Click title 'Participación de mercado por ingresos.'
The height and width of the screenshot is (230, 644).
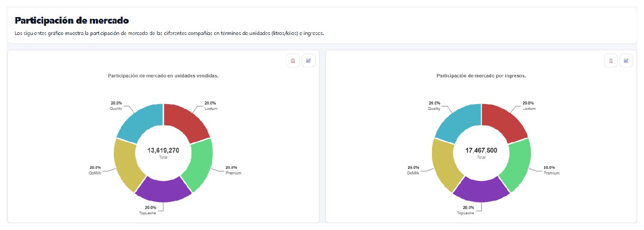(481, 76)
